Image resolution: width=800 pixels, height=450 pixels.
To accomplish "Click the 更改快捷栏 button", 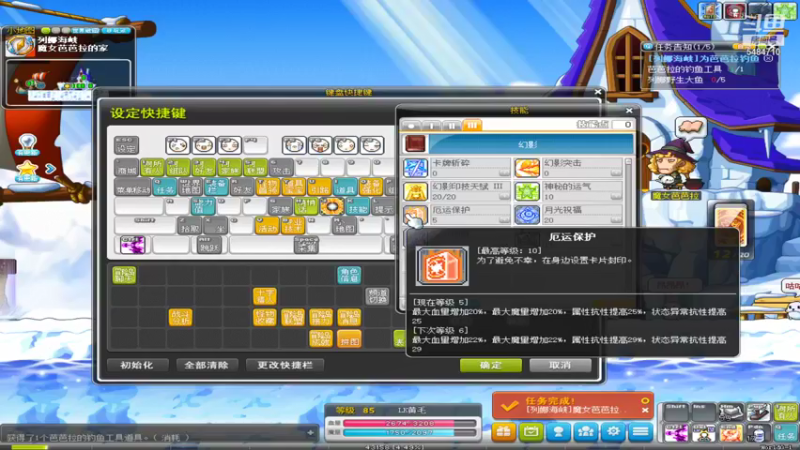I will point(285,365).
